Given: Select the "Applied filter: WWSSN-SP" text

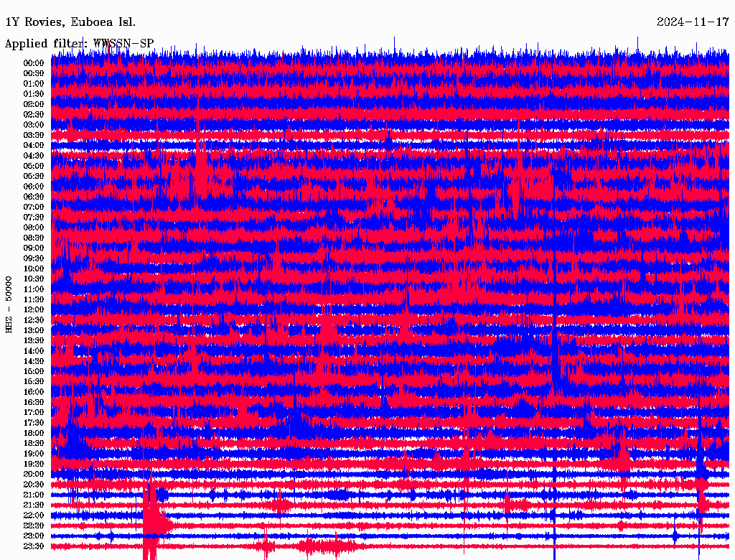Looking at the screenshot, I should 79,43.
